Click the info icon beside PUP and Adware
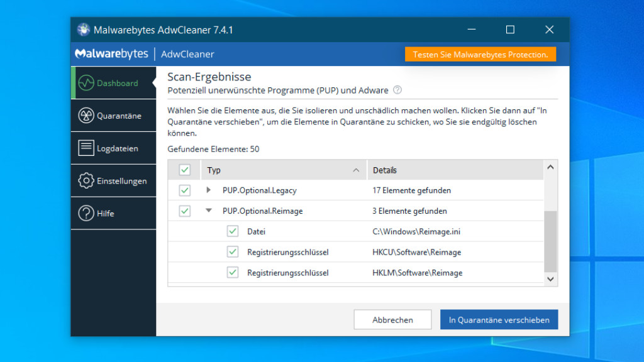Viewport: 644px width, 362px height. [x=397, y=90]
